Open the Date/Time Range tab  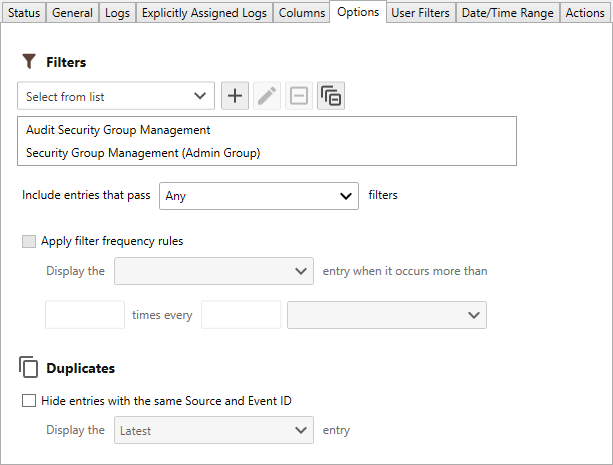508,13
